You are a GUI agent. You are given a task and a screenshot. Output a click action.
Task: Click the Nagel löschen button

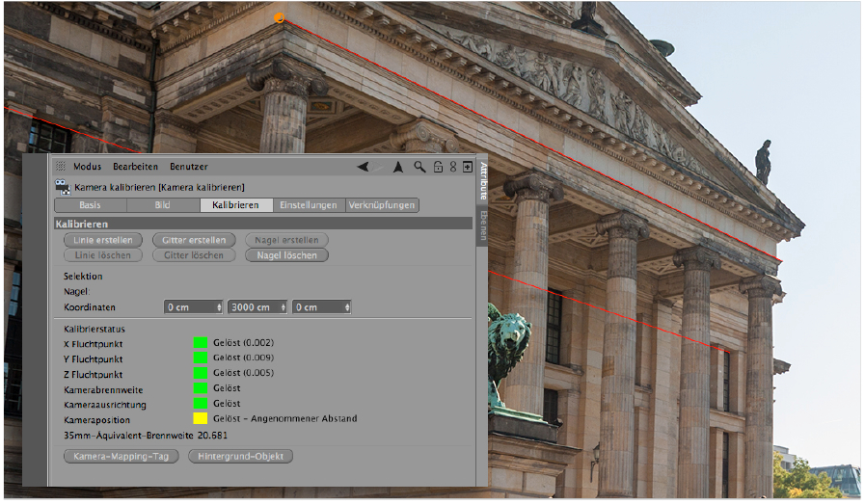point(286,255)
